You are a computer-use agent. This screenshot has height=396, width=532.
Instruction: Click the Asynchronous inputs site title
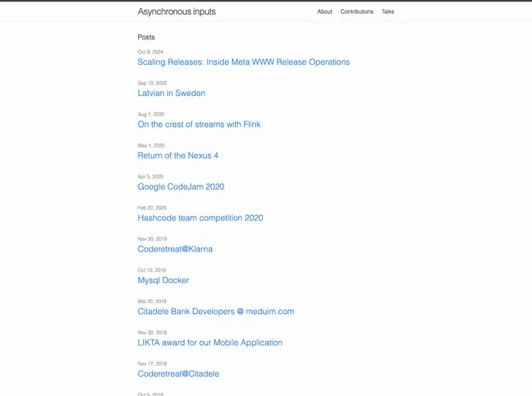click(176, 12)
